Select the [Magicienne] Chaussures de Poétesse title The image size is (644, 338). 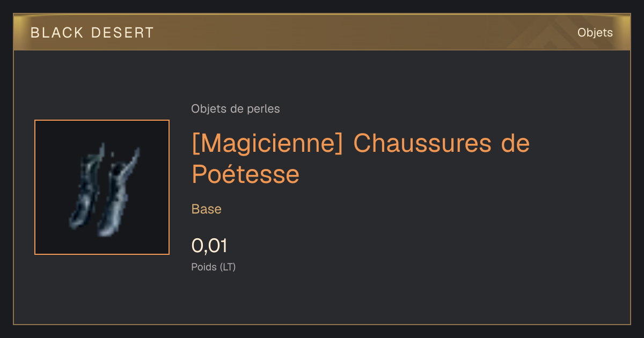pyautogui.click(x=361, y=158)
